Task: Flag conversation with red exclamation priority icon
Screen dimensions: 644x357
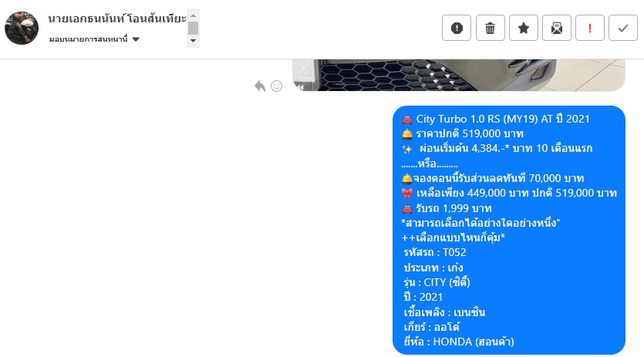Action: click(590, 28)
